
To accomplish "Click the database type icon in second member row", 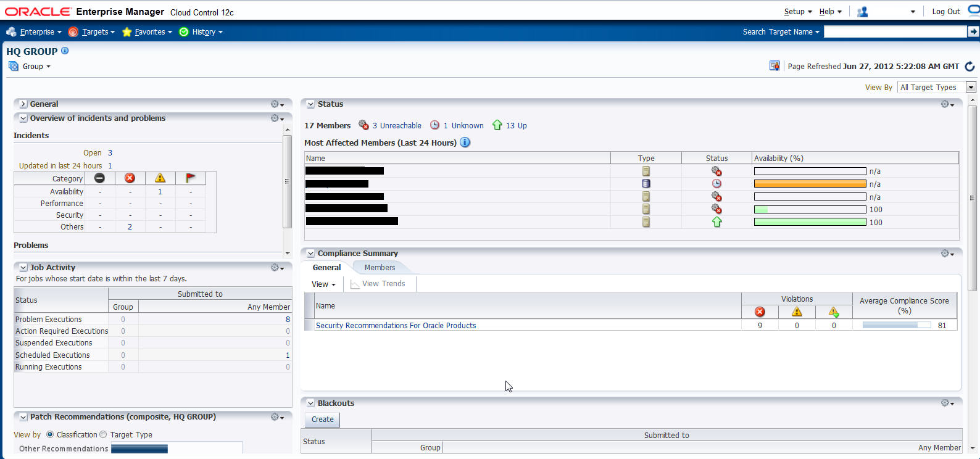I will (x=646, y=184).
